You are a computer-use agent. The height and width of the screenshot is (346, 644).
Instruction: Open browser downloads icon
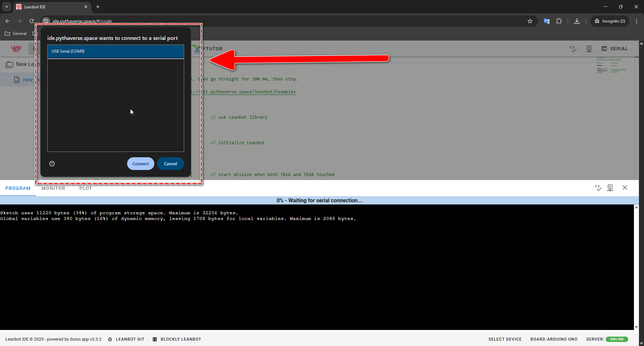[577, 21]
